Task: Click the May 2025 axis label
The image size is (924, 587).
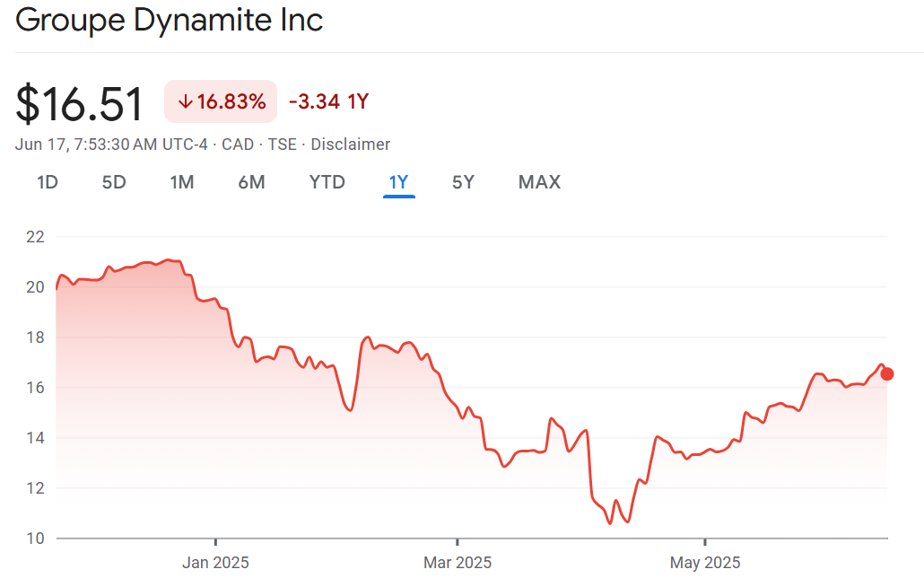Action: (706, 563)
